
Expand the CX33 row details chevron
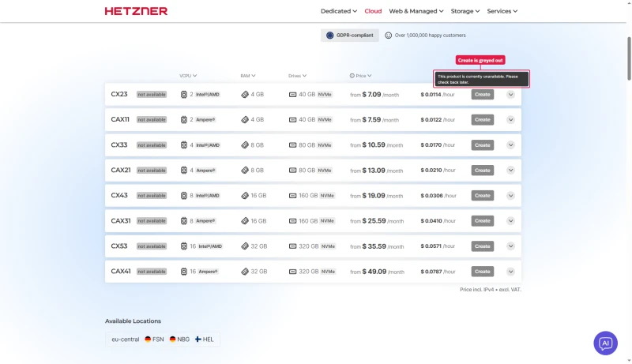point(510,145)
